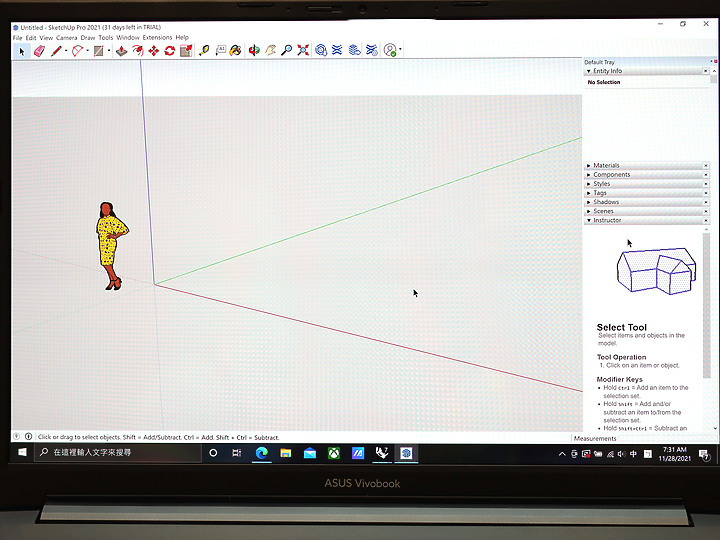The width and height of the screenshot is (720, 540).
Task: Choose the pink Eraser tool
Action: pyautogui.click(x=39, y=51)
